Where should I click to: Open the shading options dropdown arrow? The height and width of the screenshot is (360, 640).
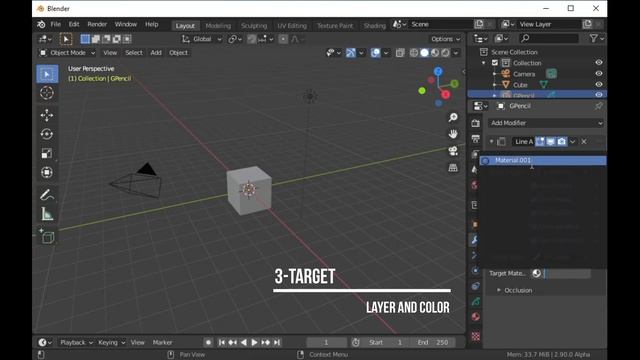[456, 53]
